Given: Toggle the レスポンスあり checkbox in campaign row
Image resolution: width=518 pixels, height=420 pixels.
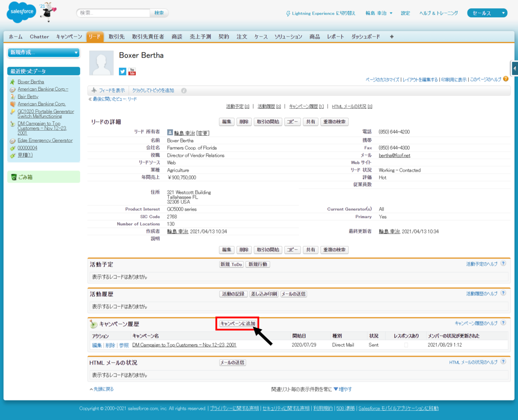Looking at the screenshot, I should click(406, 345).
